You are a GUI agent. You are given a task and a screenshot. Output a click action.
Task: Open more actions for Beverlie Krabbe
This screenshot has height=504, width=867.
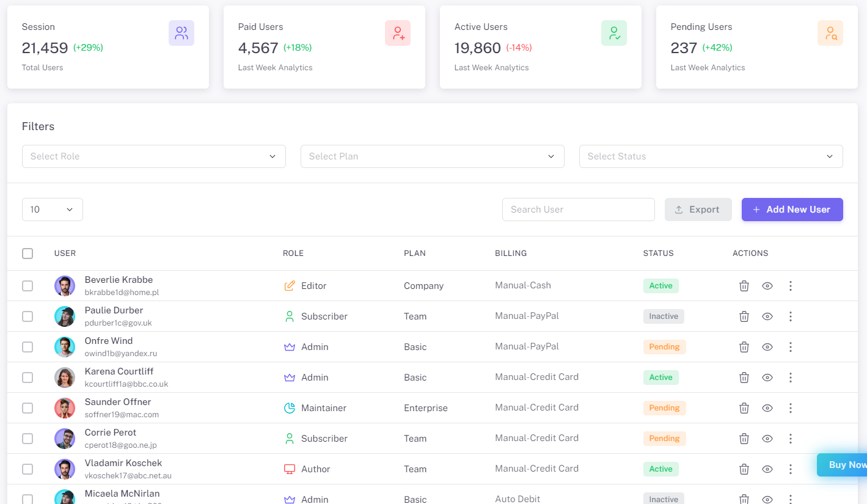(791, 286)
